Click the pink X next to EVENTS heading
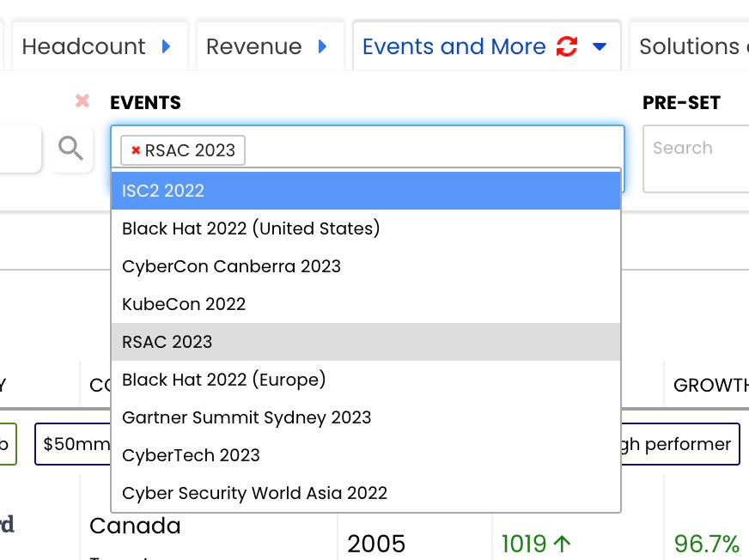 point(82,100)
